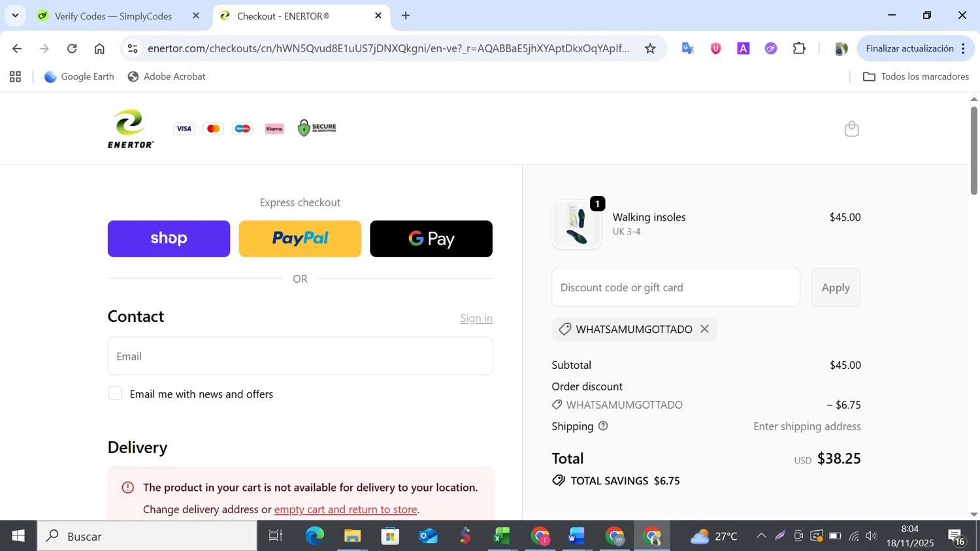Viewport: 980px width, 551px height.
Task: Close the Checkout - ENERTOR tab
Action: pyautogui.click(x=378, y=16)
